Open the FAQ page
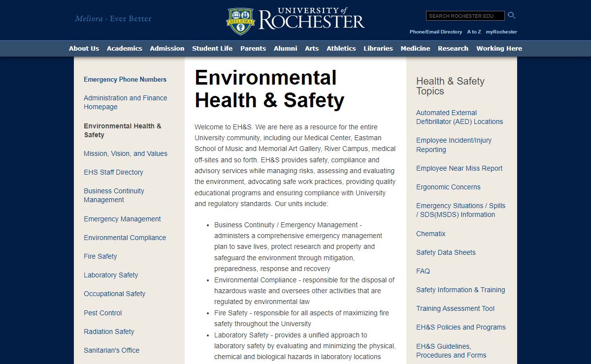This screenshot has height=364, width=591. (423, 271)
